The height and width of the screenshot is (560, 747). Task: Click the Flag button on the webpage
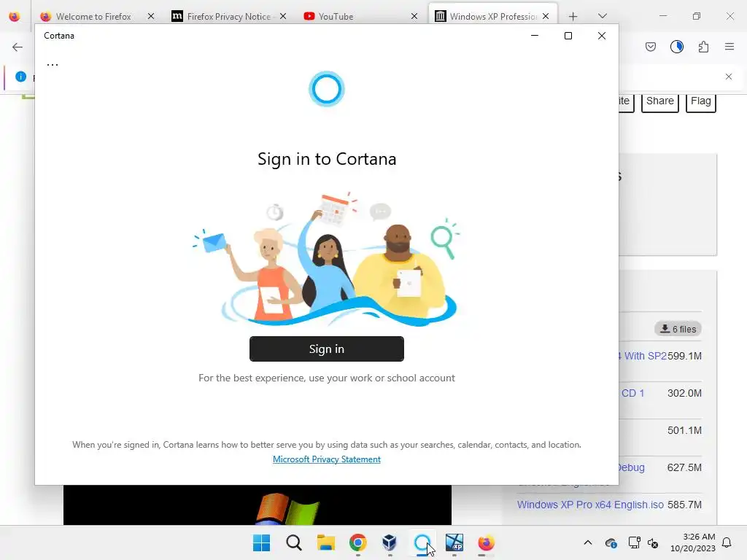[x=701, y=101]
